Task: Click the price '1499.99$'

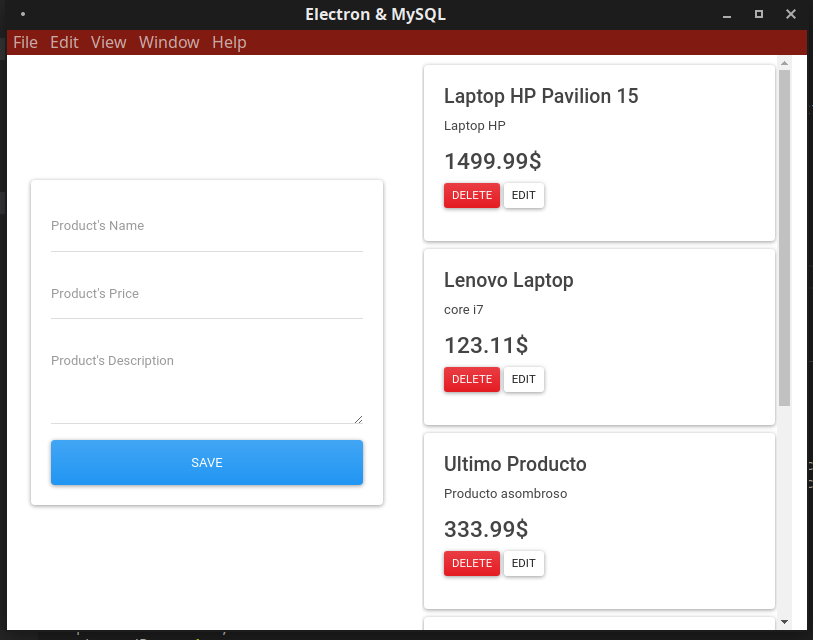Action: tap(493, 161)
